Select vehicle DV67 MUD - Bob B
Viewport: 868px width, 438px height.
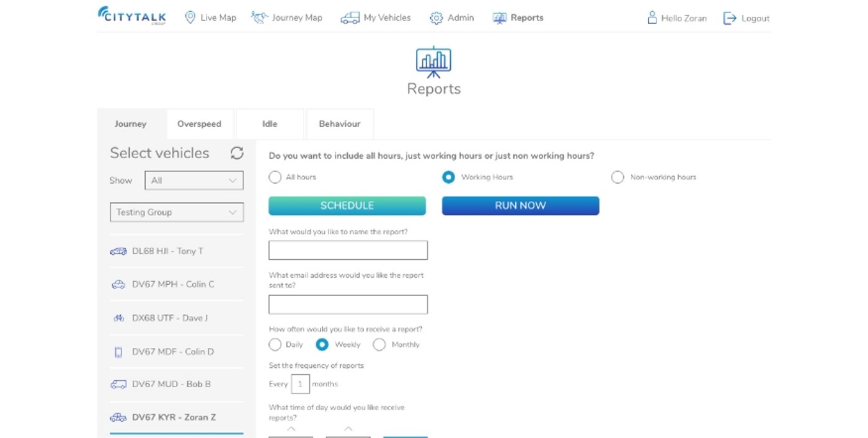[x=177, y=385]
